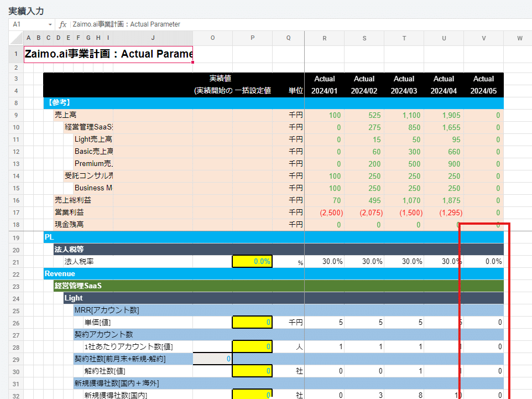532x399 pixels.
Task: Click 新規獲得社数[国内＋海外] row label
Action: tap(117, 384)
